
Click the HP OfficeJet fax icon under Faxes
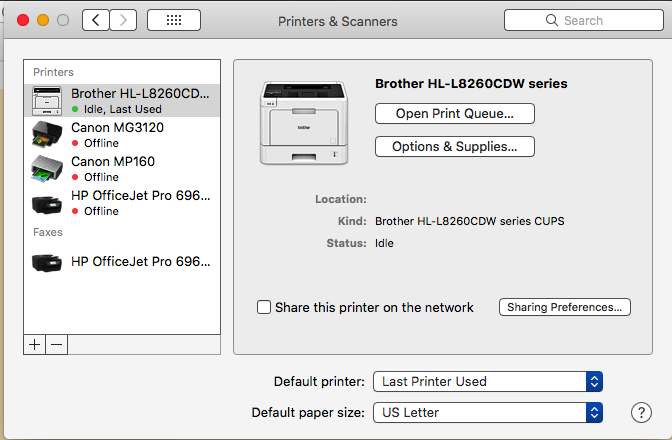point(47,262)
